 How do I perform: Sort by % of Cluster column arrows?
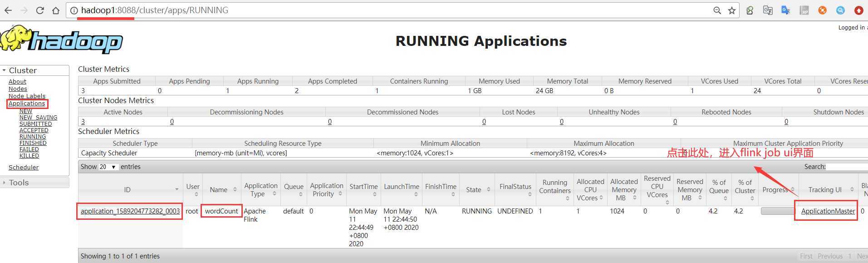752,198
